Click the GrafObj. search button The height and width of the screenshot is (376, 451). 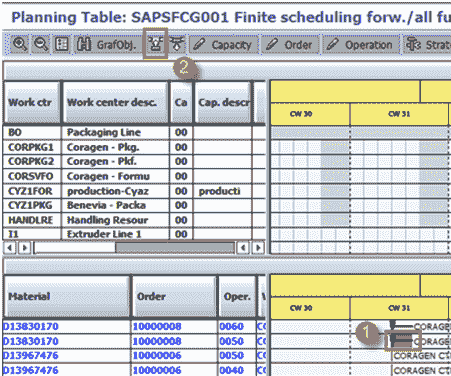pyautogui.click(x=107, y=44)
